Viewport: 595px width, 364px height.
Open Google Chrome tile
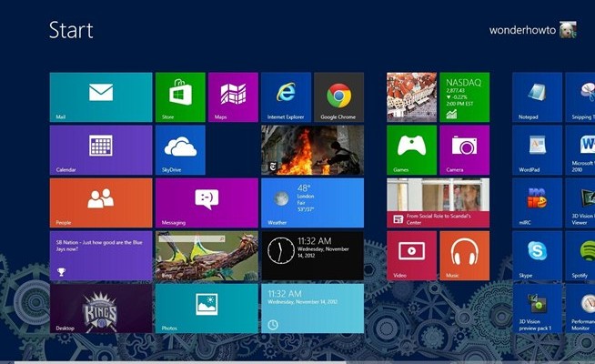point(338,96)
